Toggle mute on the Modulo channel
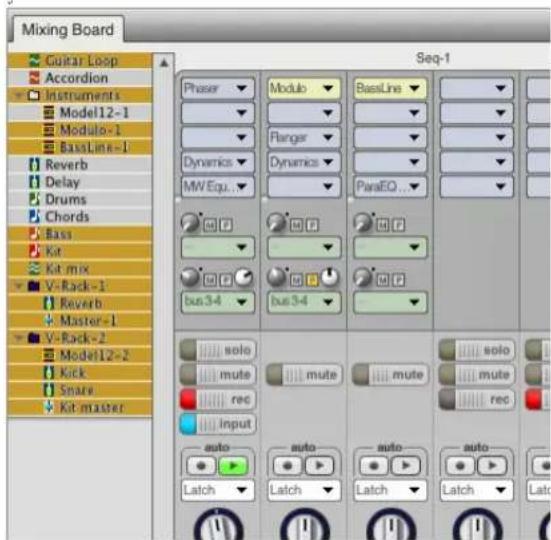 click(304, 375)
